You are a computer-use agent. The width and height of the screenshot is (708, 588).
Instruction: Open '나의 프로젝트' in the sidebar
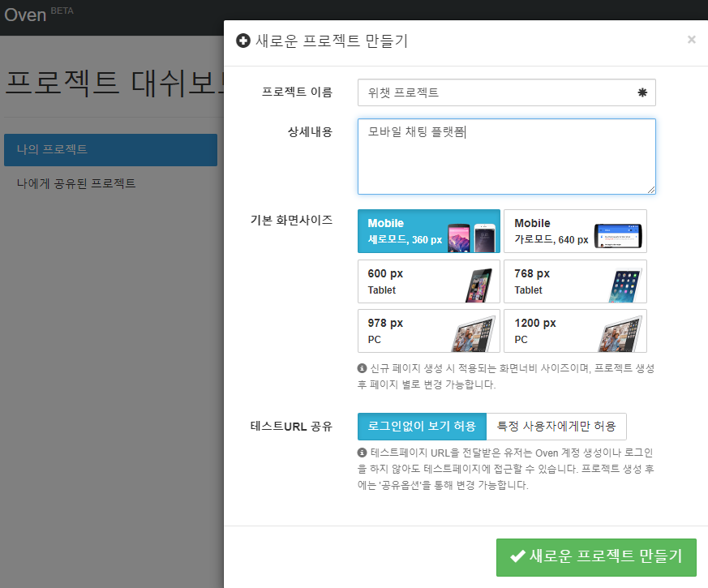110,150
